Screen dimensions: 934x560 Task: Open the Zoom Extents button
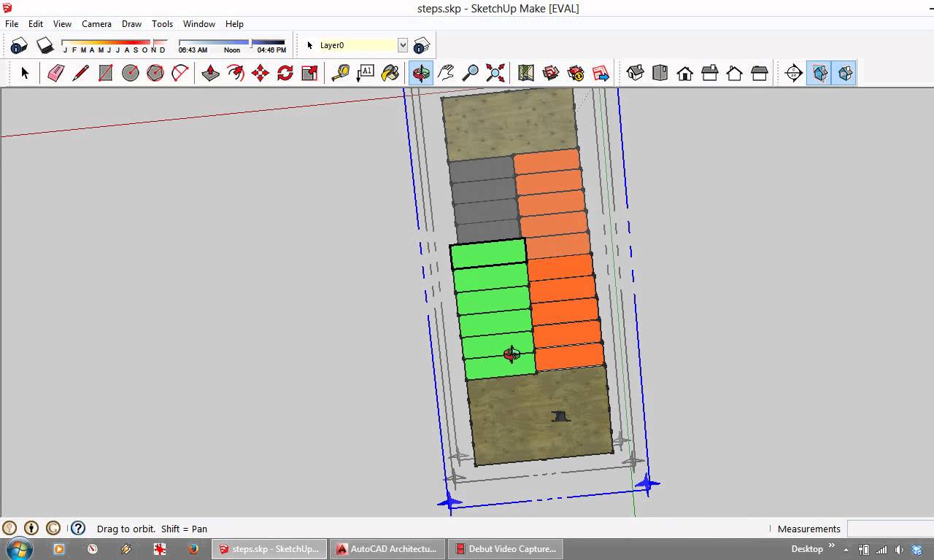(495, 73)
